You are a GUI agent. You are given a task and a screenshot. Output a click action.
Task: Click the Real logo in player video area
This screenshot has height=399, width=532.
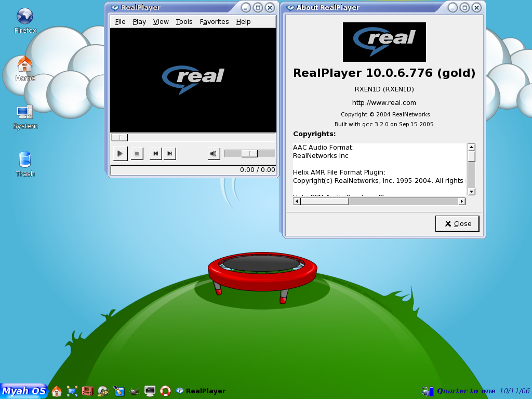coord(193,79)
